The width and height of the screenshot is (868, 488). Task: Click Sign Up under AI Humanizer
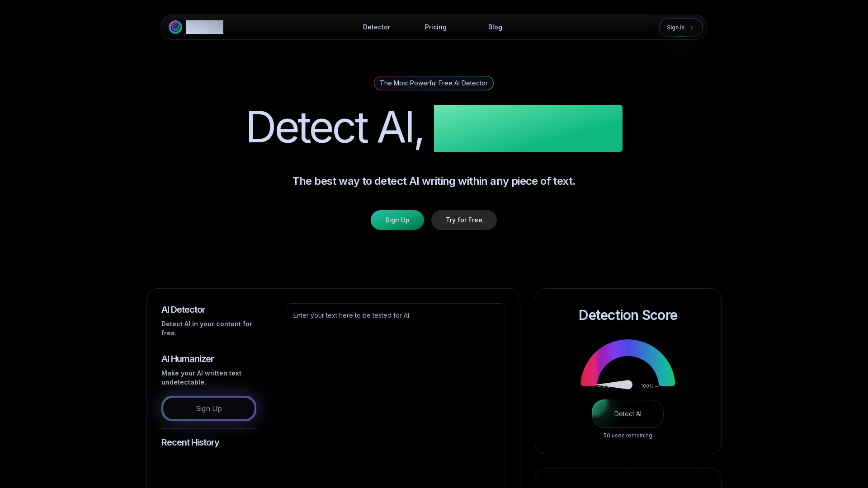point(209,408)
